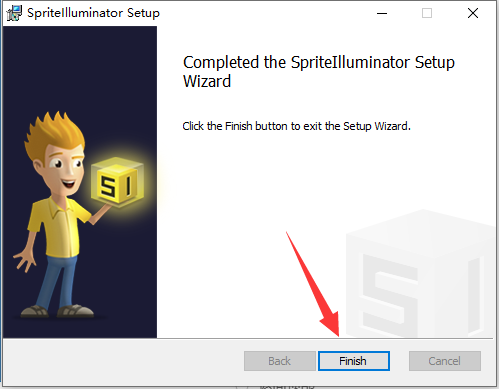Select the greyed-out Back button
Screen dimensions: 499x389
tap(280, 361)
